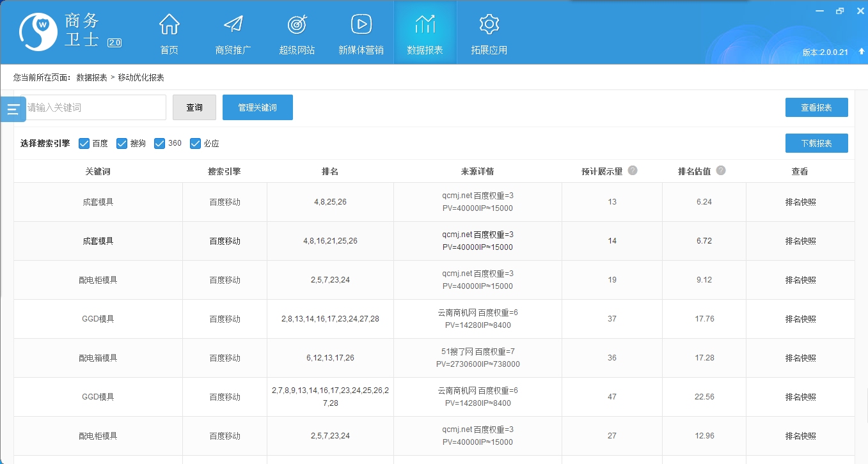The width and height of the screenshot is (868, 464).
Task: Toggle the 搜狗 checkbox
Action: point(122,143)
